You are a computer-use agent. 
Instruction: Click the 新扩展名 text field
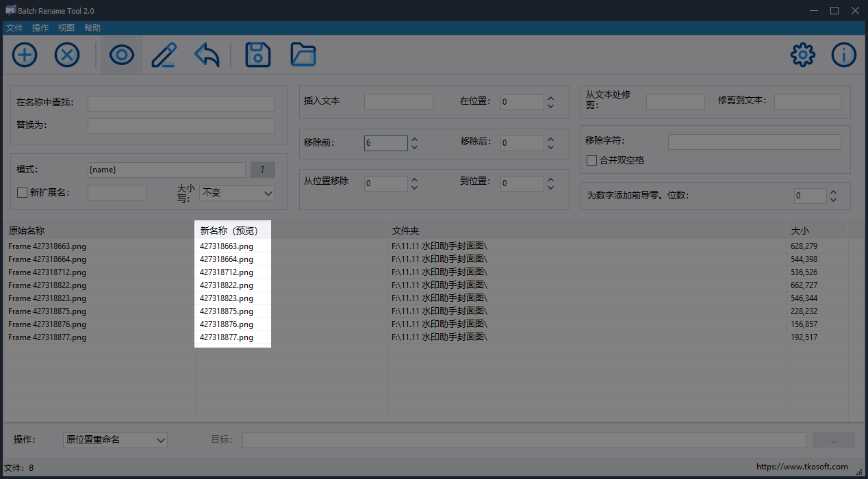coord(117,193)
